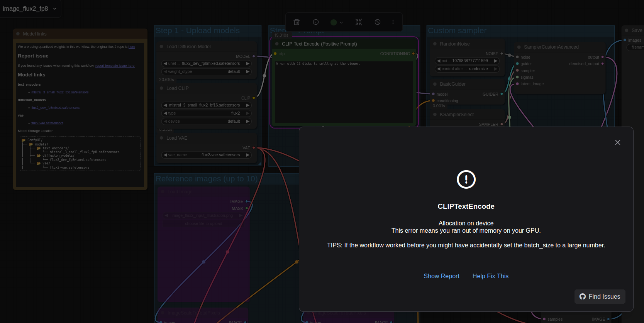Collapse the RandomNoise node
Screen dimensions: 644x323
click(435, 44)
